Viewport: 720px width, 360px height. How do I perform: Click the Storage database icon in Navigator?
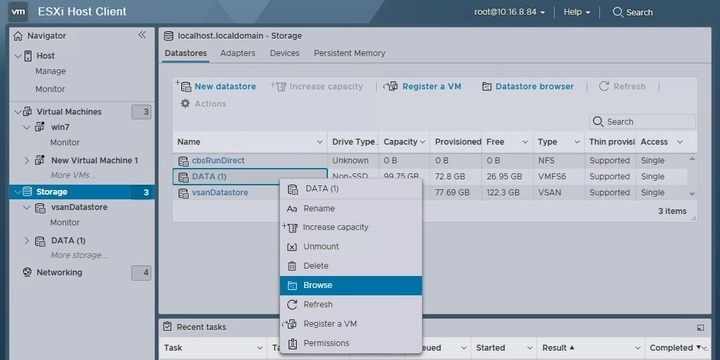click(27, 192)
